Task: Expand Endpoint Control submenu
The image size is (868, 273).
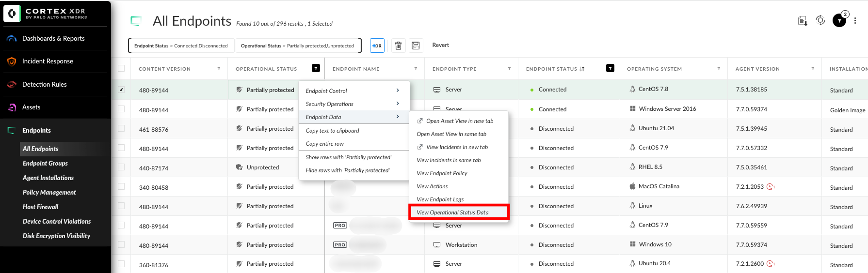Action: [353, 91]
